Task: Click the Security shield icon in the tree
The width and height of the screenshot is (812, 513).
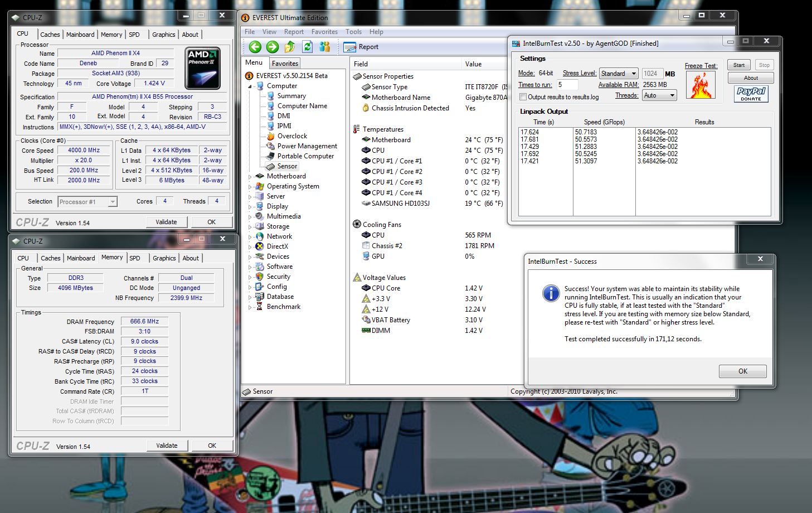Action: (x=260, y=277)
